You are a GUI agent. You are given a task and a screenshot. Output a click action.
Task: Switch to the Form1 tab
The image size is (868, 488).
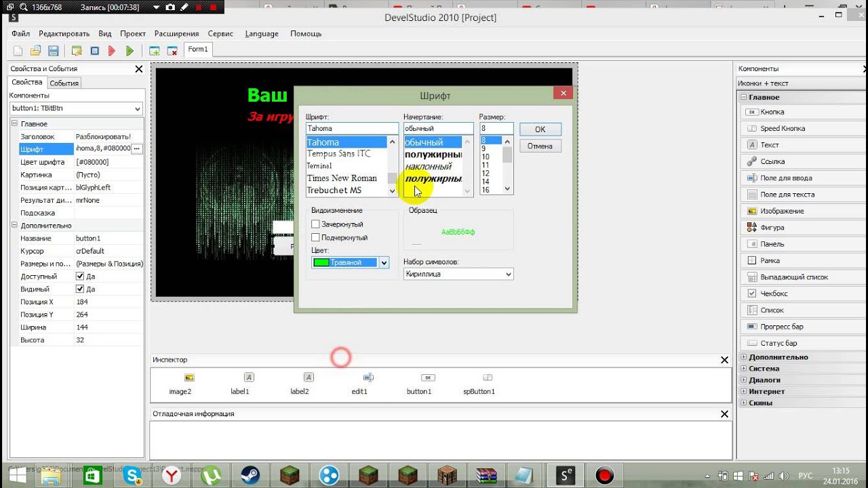[x=198, y=49]
